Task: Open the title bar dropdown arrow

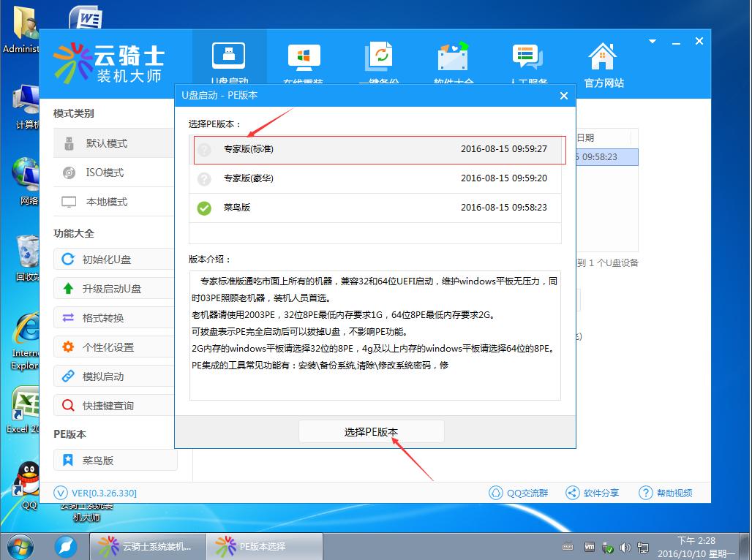Action: (x=651, y=42)
